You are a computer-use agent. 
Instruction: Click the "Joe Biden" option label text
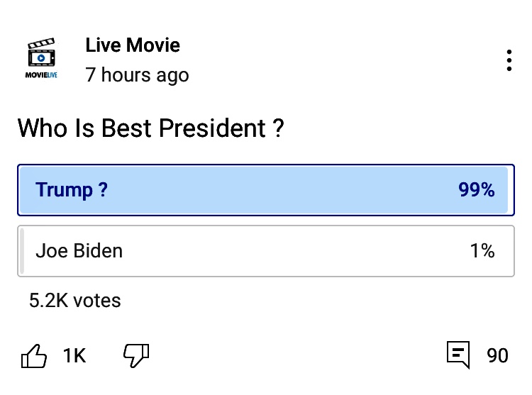pos(79,251)
